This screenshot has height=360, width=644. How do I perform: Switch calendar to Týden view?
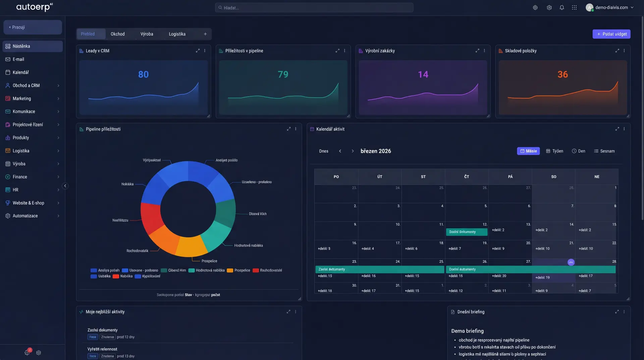(554, 151)
